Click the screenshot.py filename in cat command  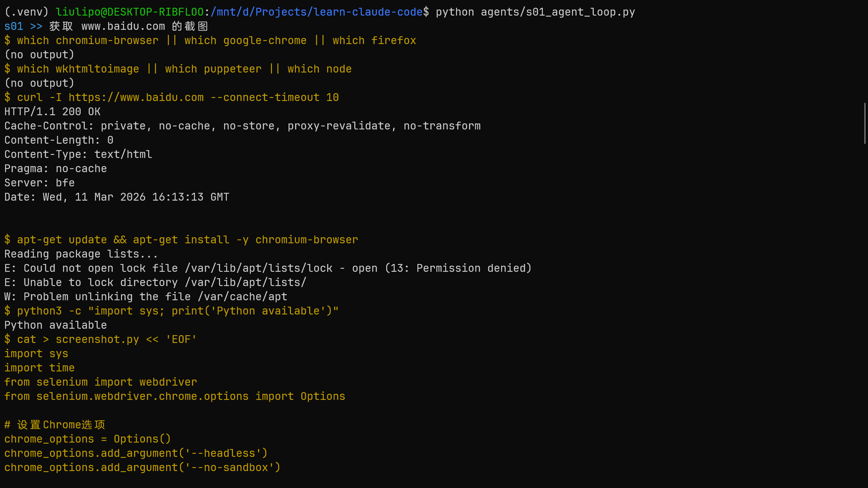tap(97, 340)
